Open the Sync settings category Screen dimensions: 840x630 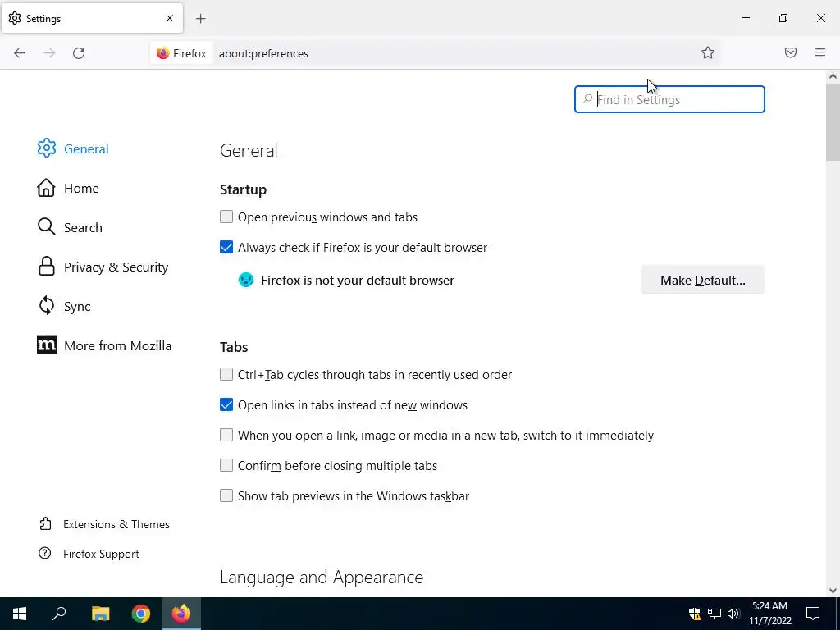pos(64,307)
